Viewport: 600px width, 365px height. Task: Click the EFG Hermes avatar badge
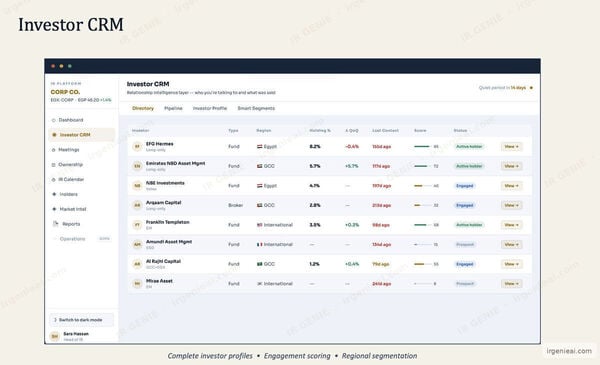point(137,147)
